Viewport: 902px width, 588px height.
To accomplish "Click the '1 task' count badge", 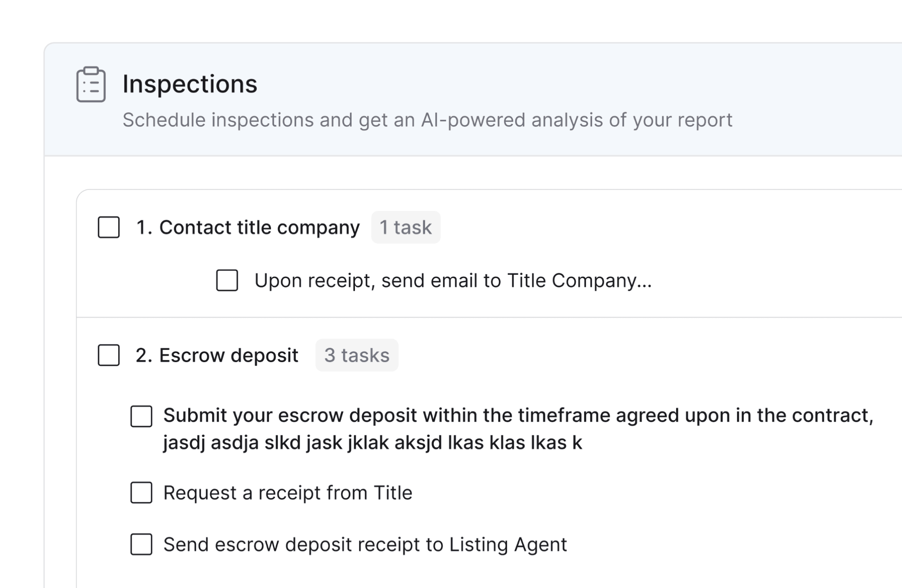I will pyautogui.click(x=406, y=227).
